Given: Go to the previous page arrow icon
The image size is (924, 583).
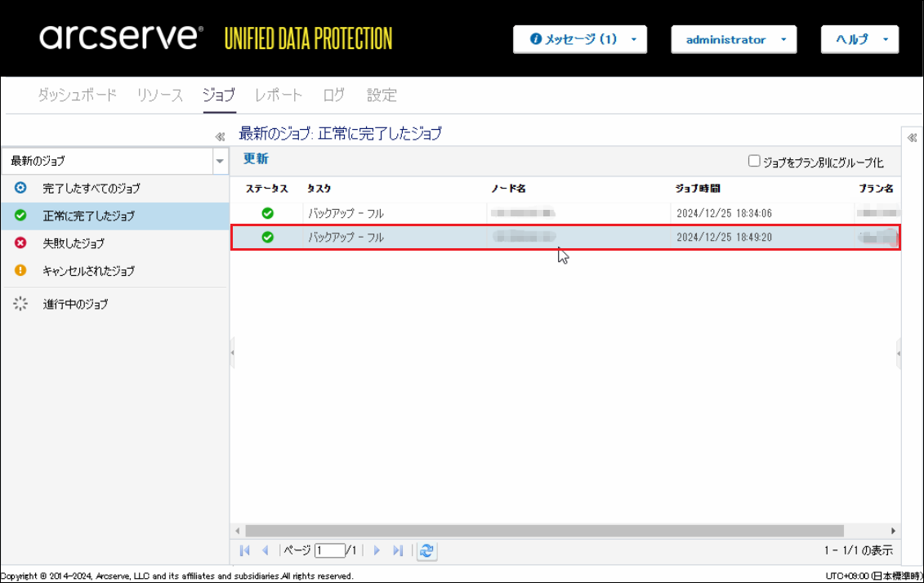Looking at the screenshot, I should click(x=265, y=550).
